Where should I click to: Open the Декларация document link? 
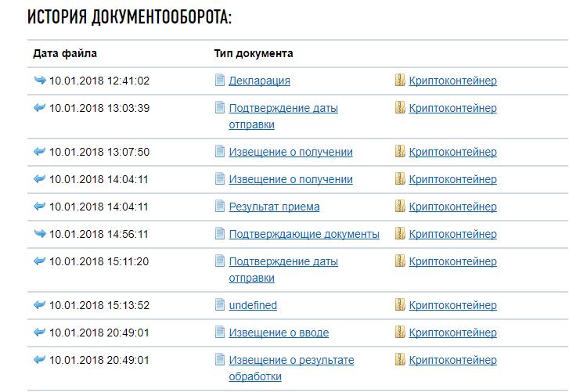pyautogui.click(x=259, y=81)
